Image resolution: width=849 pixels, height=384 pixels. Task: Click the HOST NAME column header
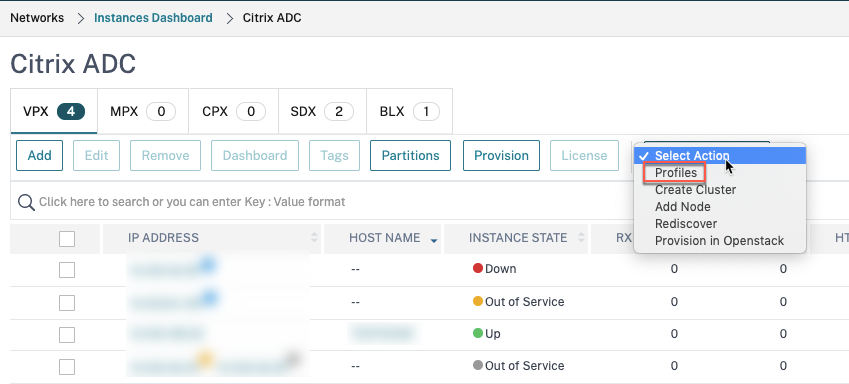pyautogui.click(x=384, y=238)
